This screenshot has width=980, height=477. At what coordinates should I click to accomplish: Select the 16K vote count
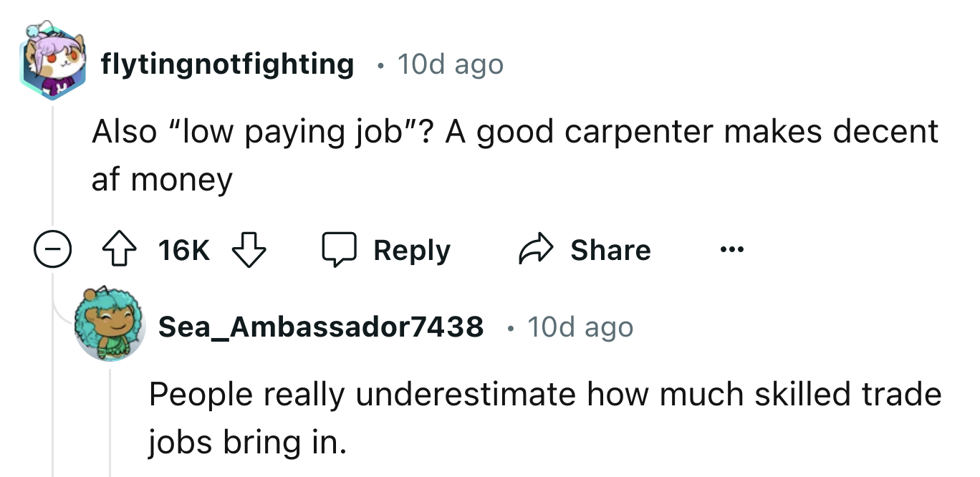click(x=183, y=249)
